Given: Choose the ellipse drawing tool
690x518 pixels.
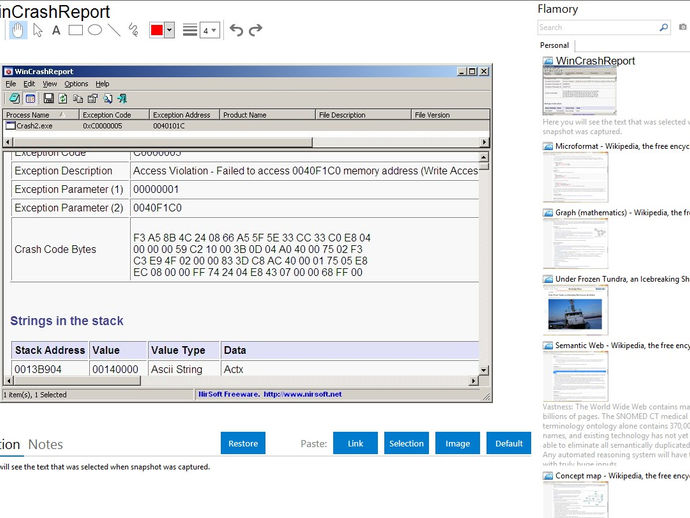Looking at the screenshot, I should [95, 30].
